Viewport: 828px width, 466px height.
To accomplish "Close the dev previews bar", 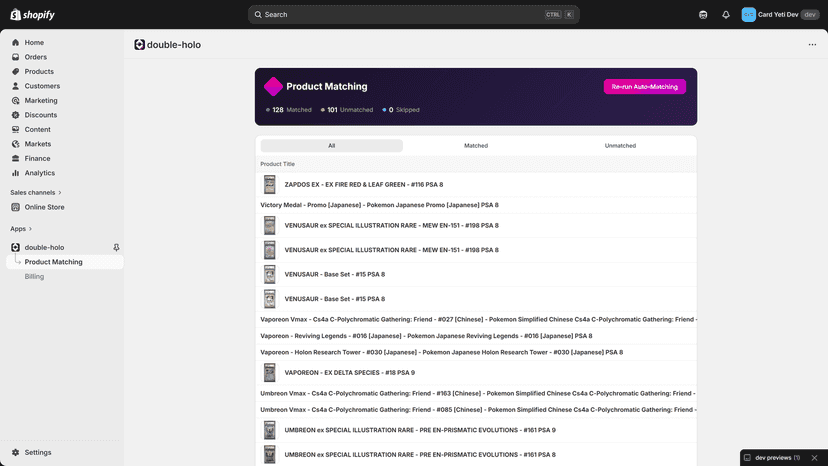I will pos(814,458).
